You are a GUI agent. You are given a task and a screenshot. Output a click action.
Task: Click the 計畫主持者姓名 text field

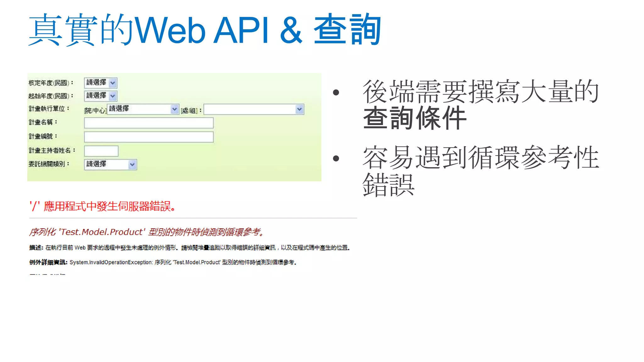point(101,151)
